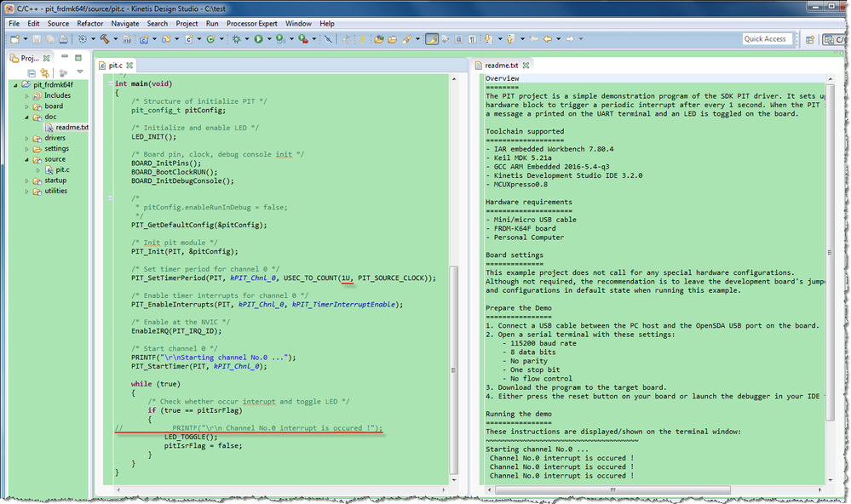Click the Previous Annotation arrow icon
The image size is (851, 504).
pyautogui.click(x=511, y=39)
